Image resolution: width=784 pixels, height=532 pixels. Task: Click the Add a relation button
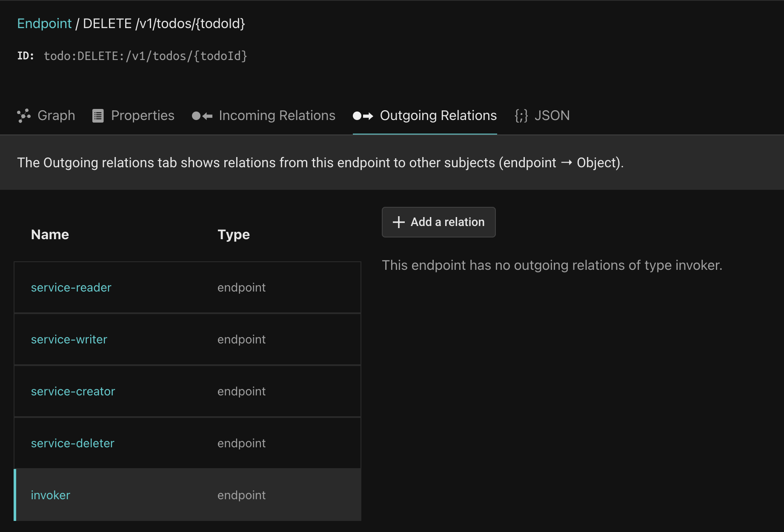click(x=438, y=222)
